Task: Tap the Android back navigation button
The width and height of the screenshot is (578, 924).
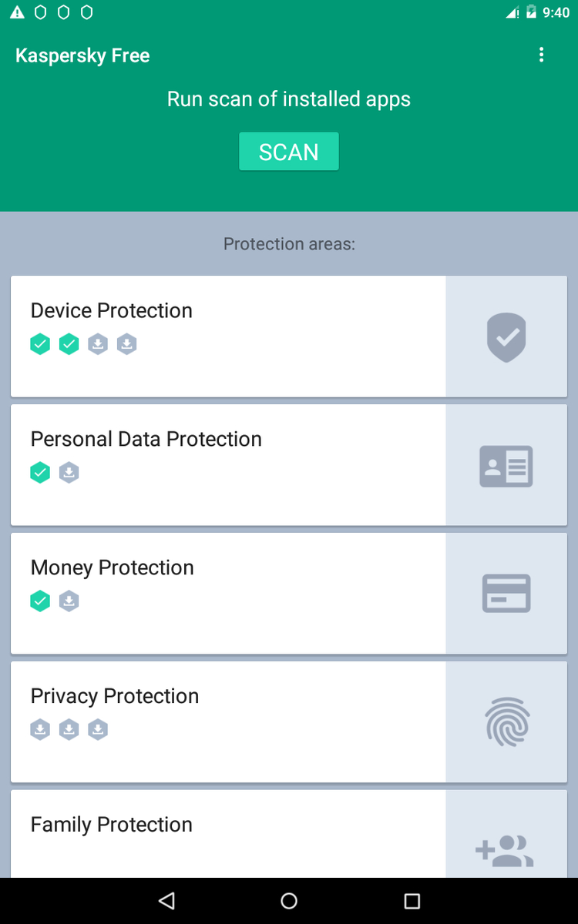Action: (166, 901)
